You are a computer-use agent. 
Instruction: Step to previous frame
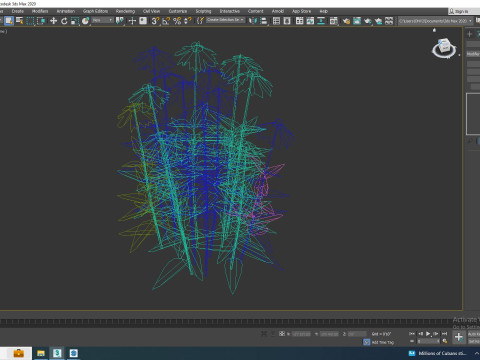tap(420, 334)
